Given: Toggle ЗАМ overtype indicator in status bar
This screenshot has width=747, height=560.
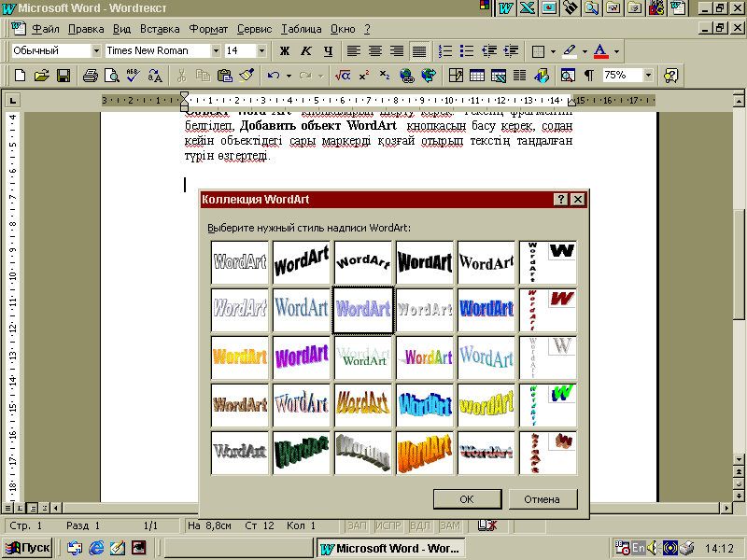Looking at the screenshot, I should 450,525.
